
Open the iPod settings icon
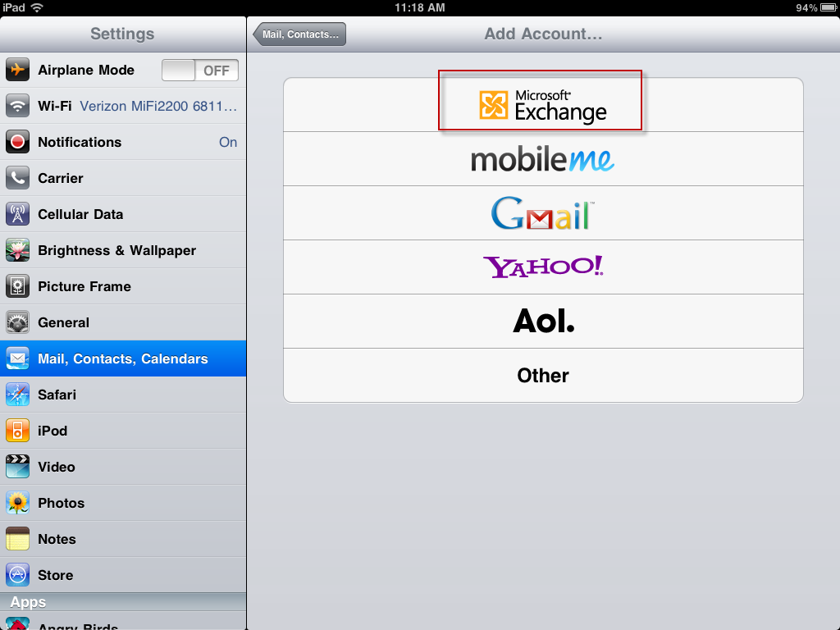pos(18,431)
